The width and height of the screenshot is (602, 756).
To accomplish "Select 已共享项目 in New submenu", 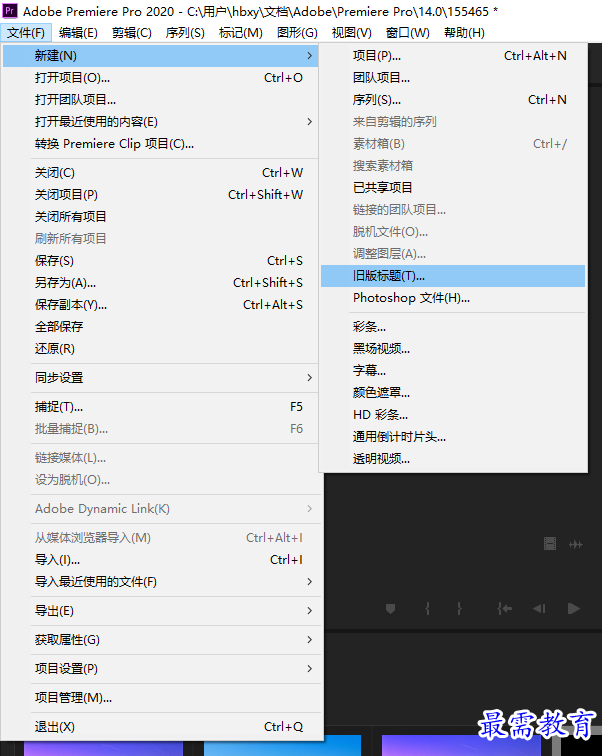I will click(x=453, y=188).
